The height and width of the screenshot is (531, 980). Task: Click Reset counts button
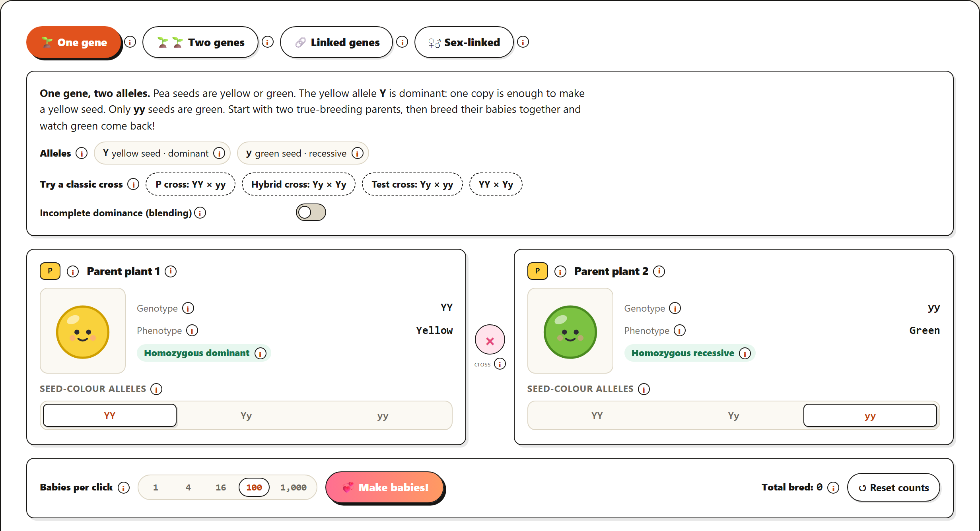[x=893, y=488]
